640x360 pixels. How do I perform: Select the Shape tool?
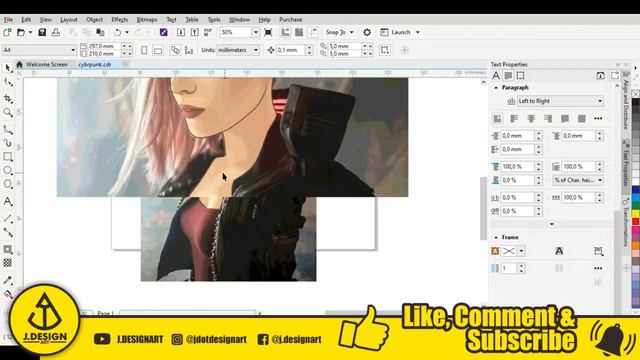7,82
